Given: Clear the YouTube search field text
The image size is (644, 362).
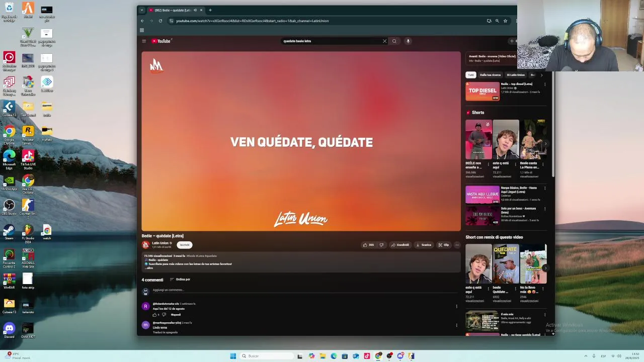Looking at the screenshot, I should coord(385,41).
